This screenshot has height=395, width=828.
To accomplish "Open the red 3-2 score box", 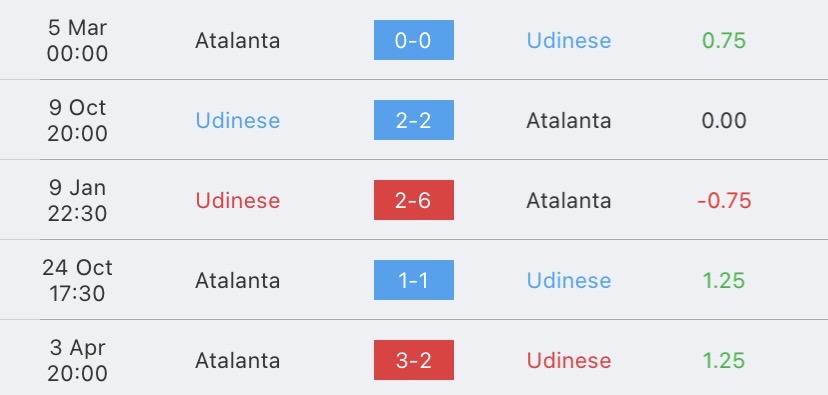I will (x=413, y=360).
